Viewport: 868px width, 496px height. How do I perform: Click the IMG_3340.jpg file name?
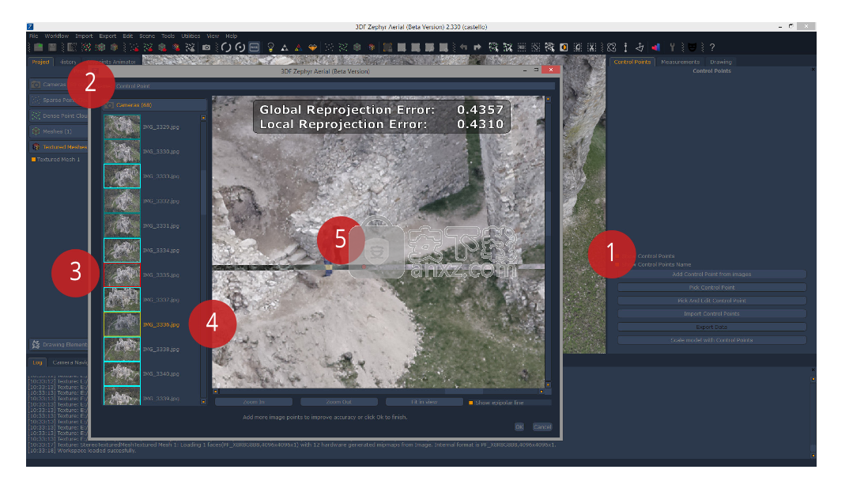point(161,374)
